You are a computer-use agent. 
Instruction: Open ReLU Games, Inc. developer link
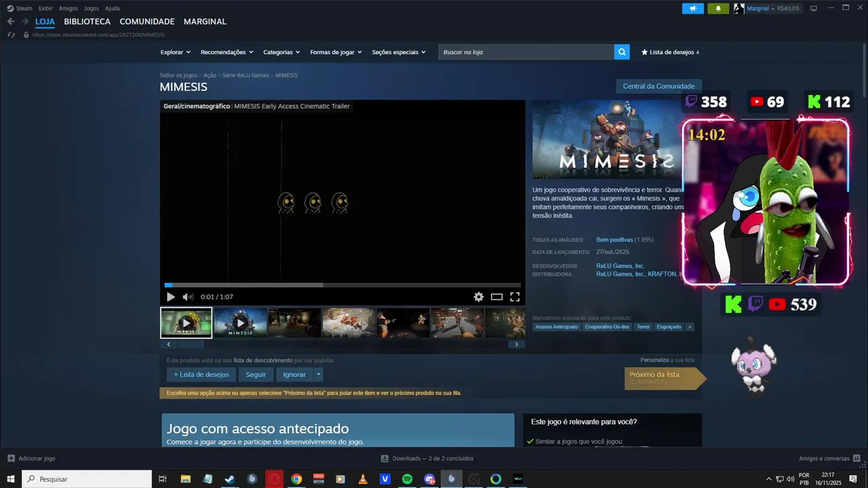click(620, 266)
